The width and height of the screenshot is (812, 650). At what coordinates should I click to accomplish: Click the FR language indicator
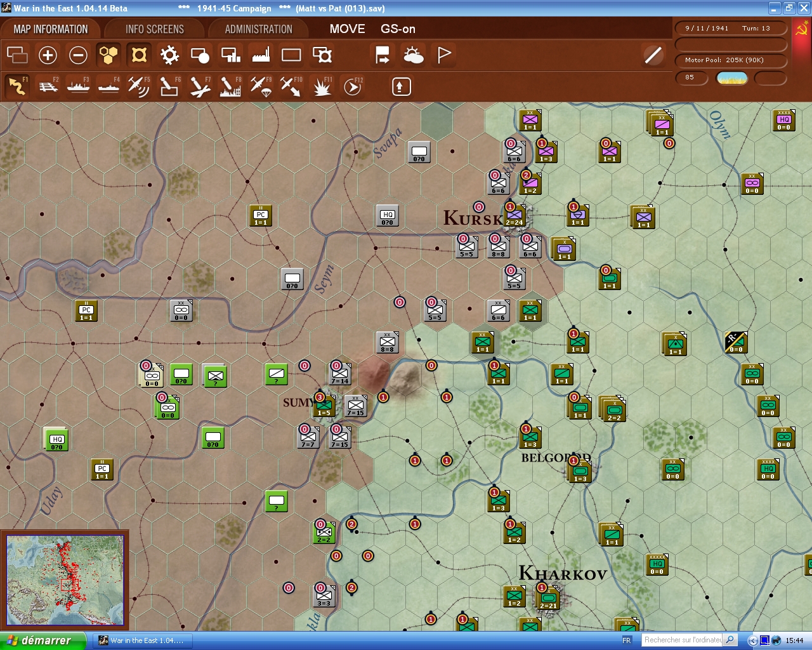coord(627,640)
